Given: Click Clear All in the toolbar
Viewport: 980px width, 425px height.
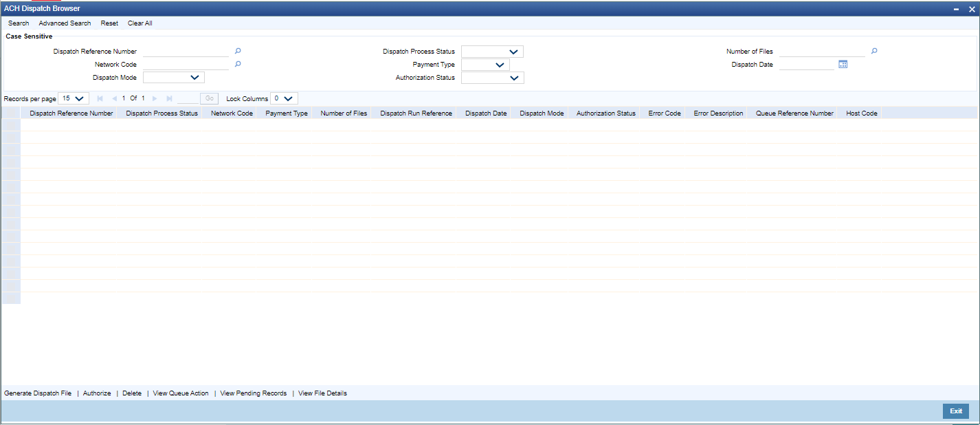Looking at the screenshot, I should click(x=140, y=23).
